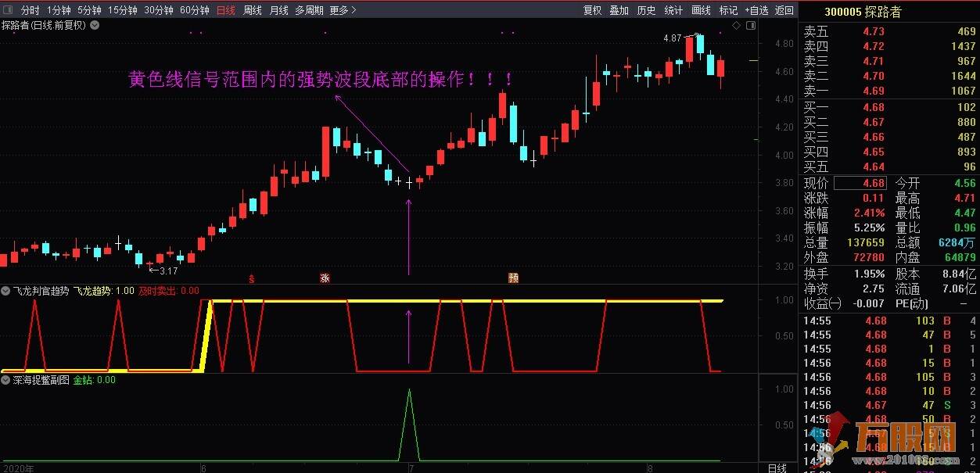
Task: Click the 叠加 overlay button
Action: coord(619,10)
